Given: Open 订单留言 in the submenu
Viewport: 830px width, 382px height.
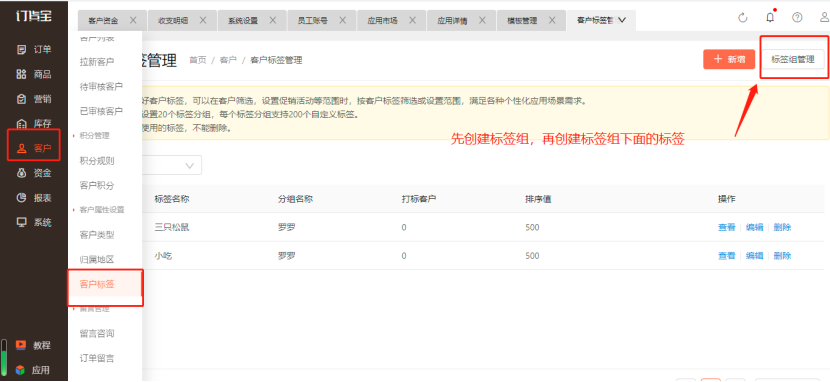Looking at the screenshot, I should tap(97, 358).
